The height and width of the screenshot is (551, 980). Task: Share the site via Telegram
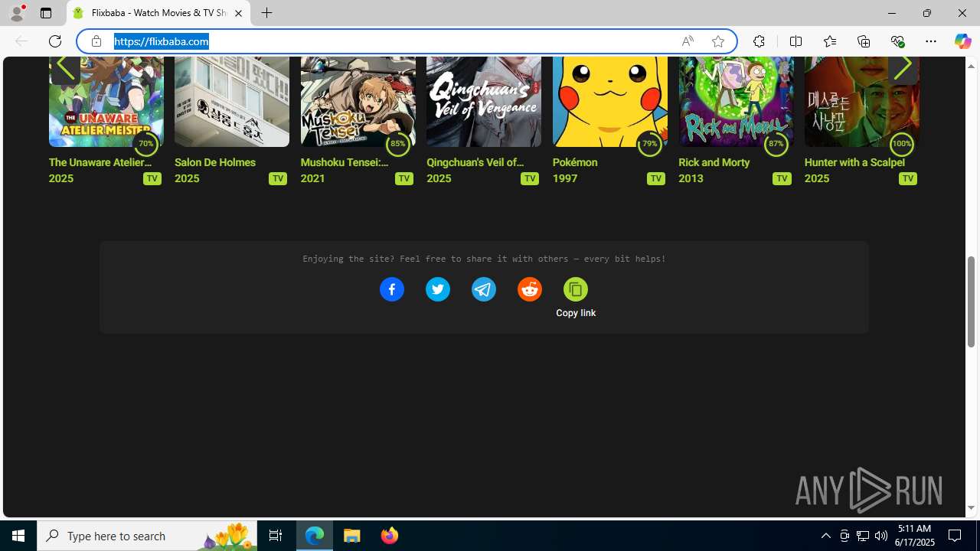tap(483, 289)
